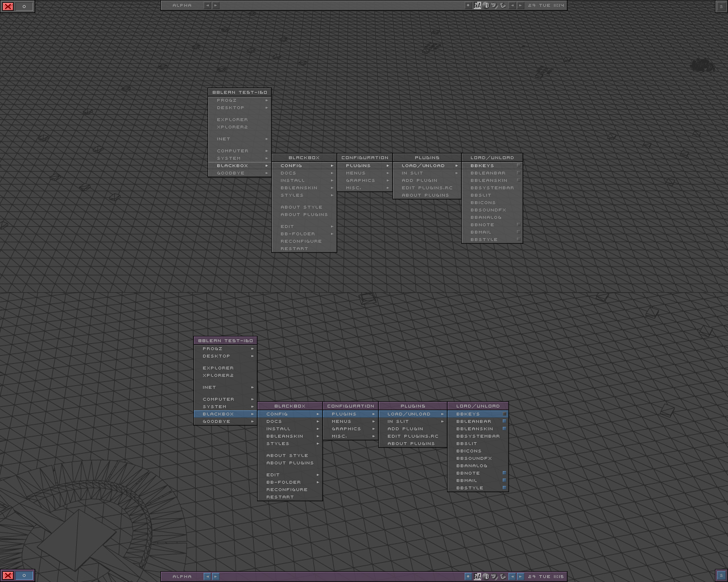Image resolution: width=728 pixels, height=582 pixels.
Task: Click the Alpha workspace label in the purple toolbar
Action: pos(182,576)
